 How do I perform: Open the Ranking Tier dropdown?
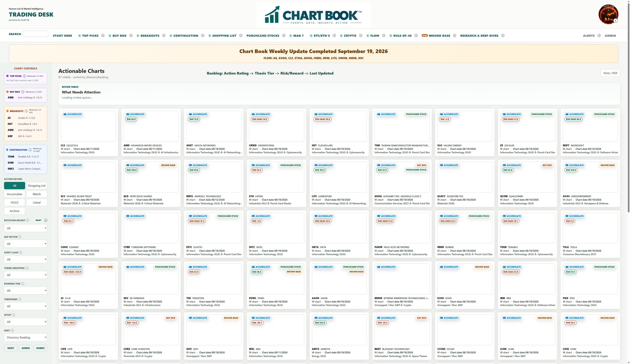[25, 291]
